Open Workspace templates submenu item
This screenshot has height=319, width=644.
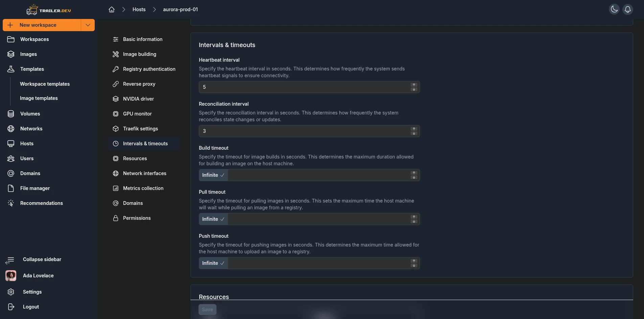click(45, 84)
